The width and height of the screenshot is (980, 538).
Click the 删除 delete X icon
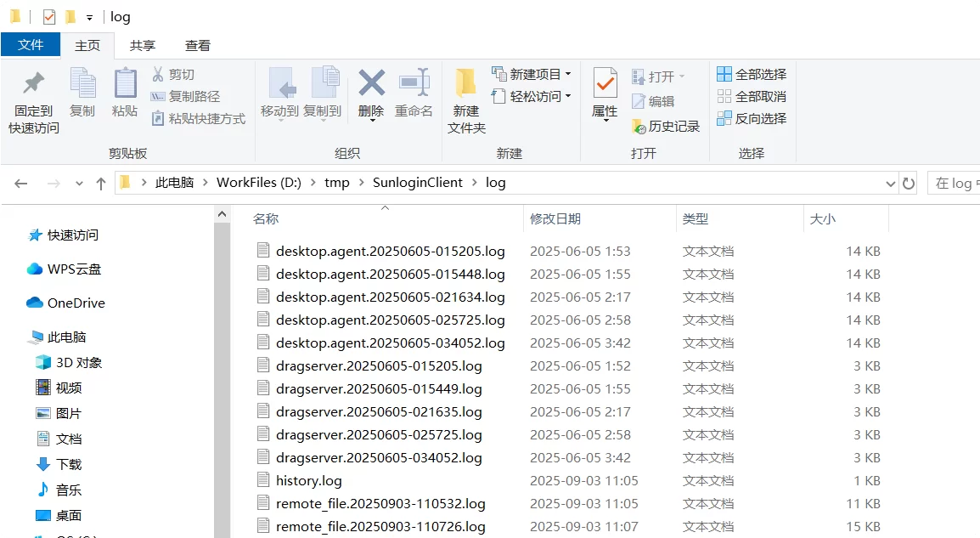(371, 83)
